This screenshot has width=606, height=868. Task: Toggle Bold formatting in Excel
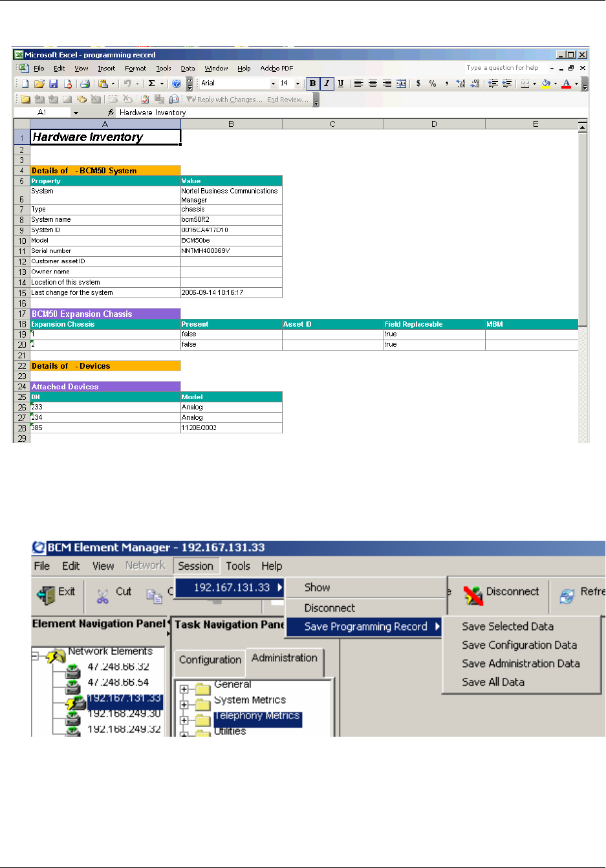tap(313, 83)
